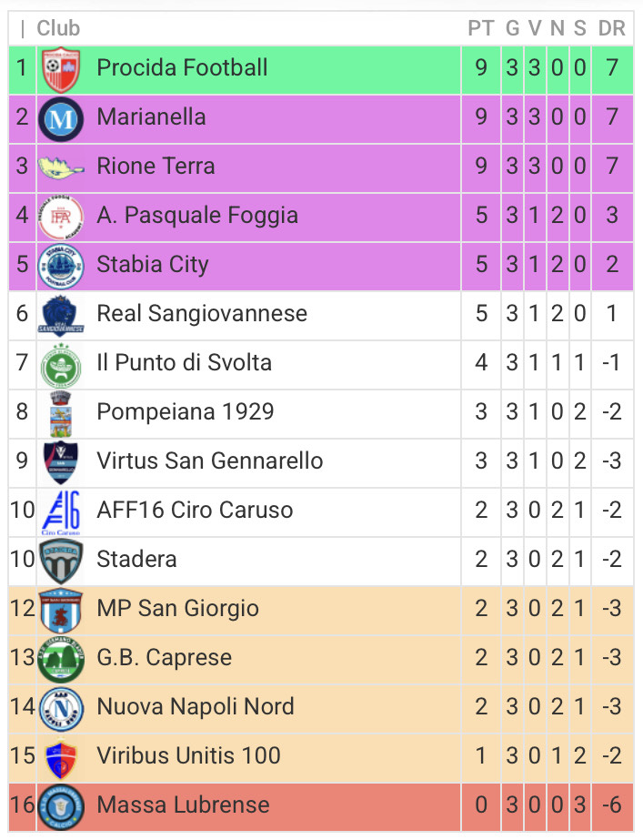The height and width of the screenshot is (840, 643).
Task: Select the G.B. Caprese team name
Action: tap(164, 657)
